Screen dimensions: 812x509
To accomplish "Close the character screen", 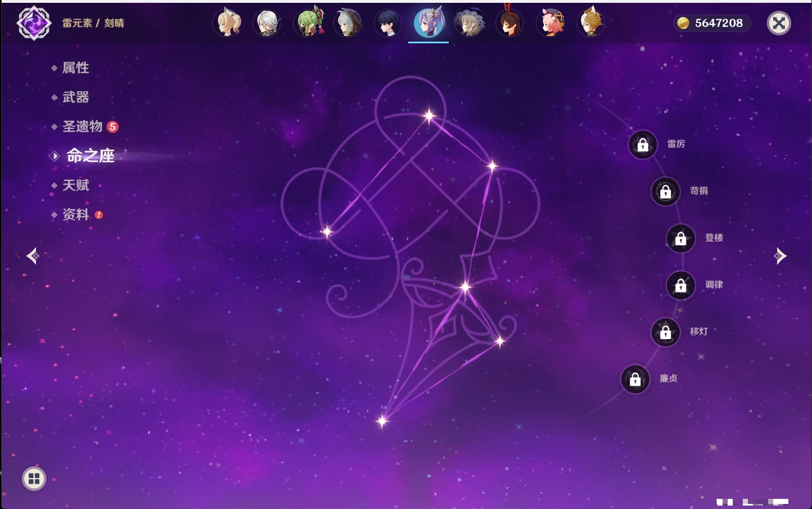I will [x=779, y=23].
